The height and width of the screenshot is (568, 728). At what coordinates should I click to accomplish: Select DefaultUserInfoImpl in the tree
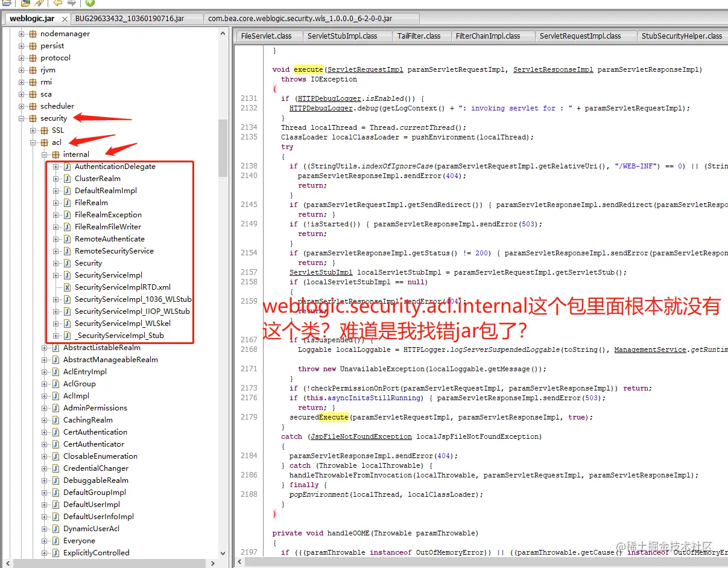98,517
